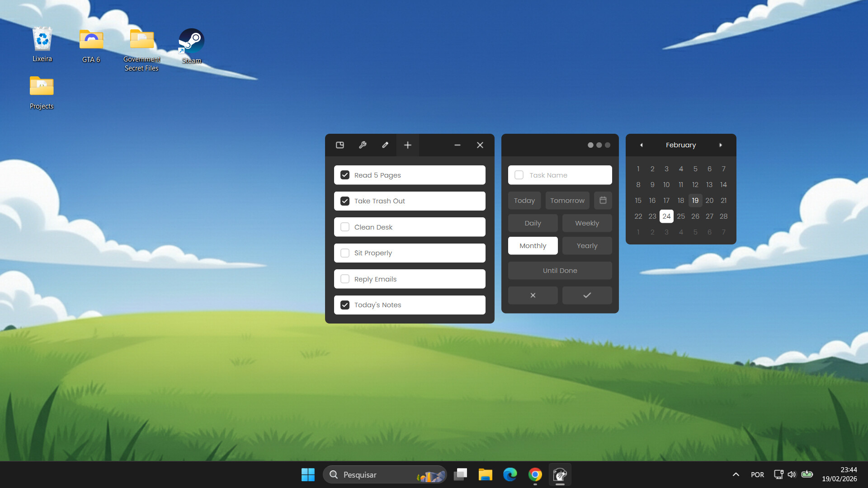This screenshot has height=488, width=868.
Task: Go back to the previous month
Action: click(642, 145)
